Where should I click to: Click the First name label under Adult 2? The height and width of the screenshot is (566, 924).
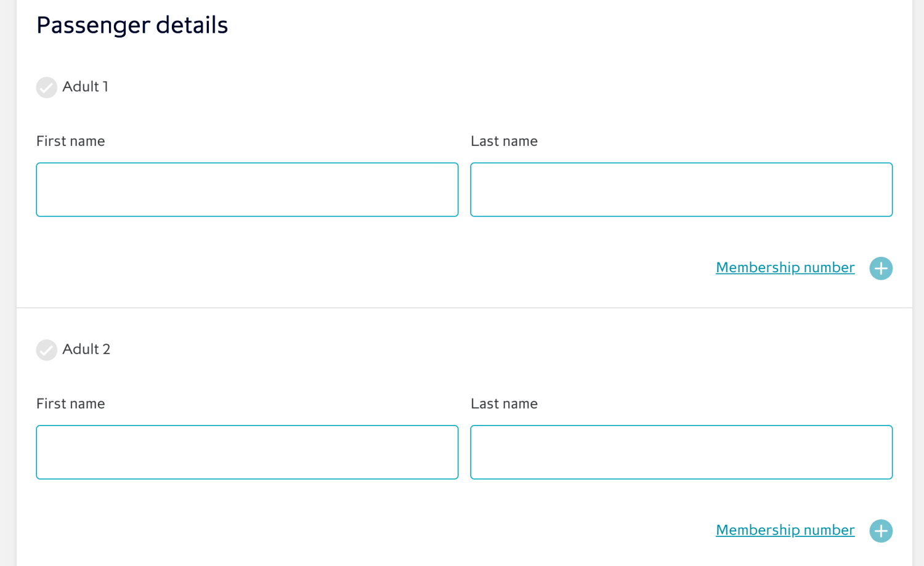(70, 403)
